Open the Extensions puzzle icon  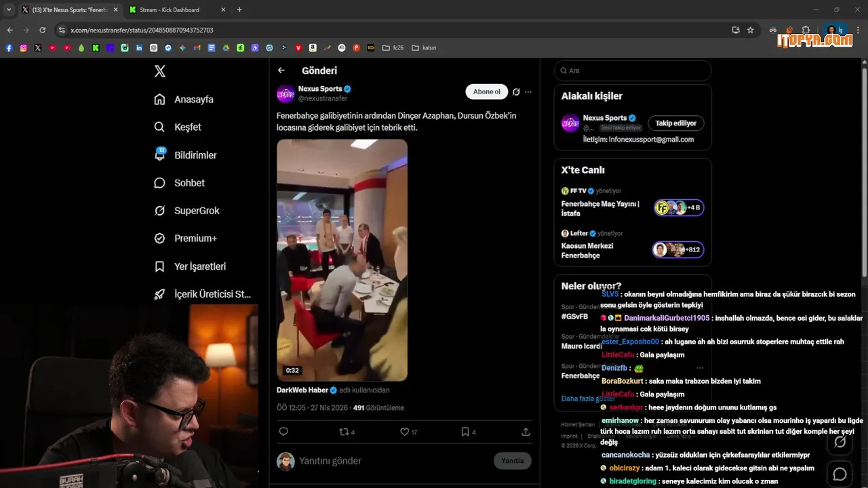(806, 30)
